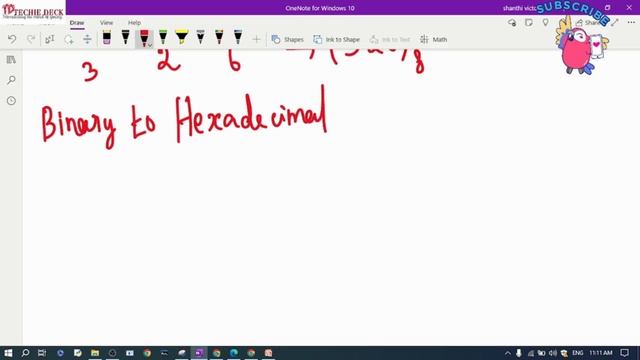Open the search pane in sidebar
640x360 pixels.
pos(11,80)
